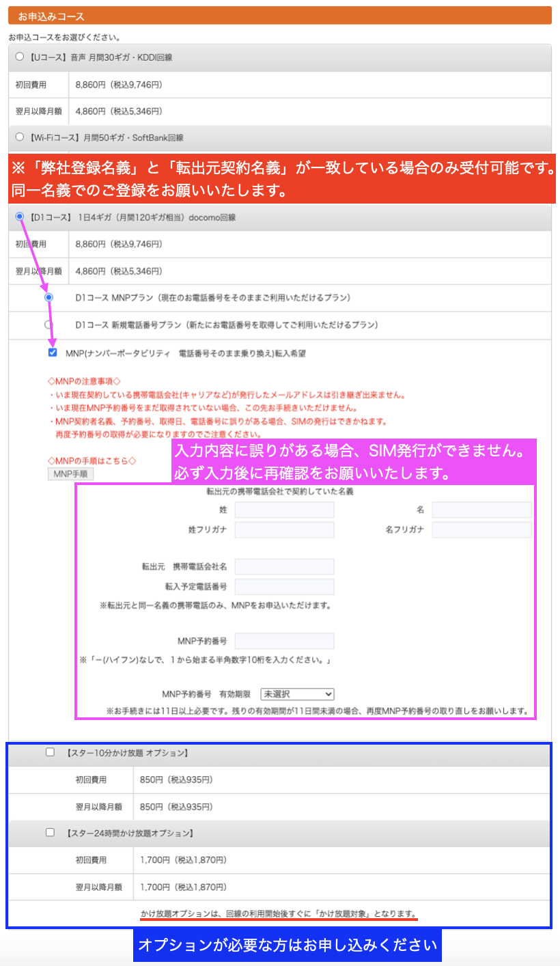Choose the D1コース MNPプラン radio option
The width and height of the screenshot is (560, 966).
[x=48, y=298]
